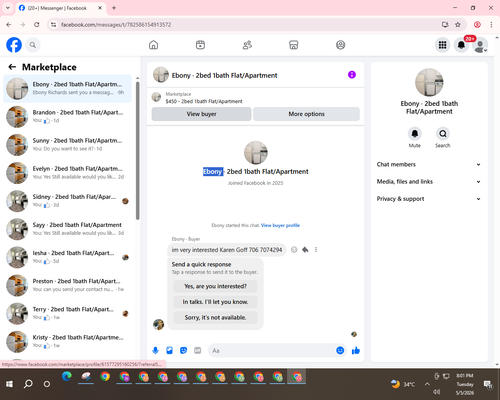Expand Privacy & support section

(429, 199)
